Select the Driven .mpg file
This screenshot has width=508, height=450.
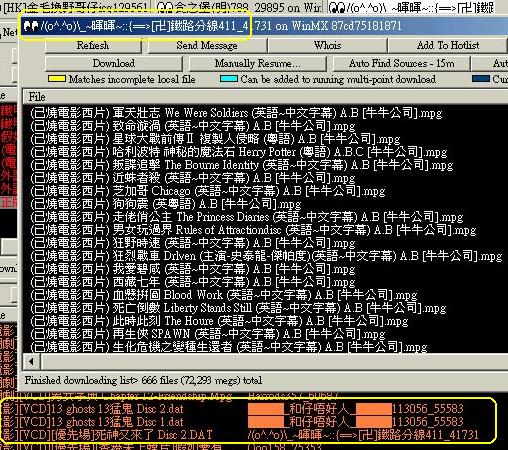coord(266,256)
